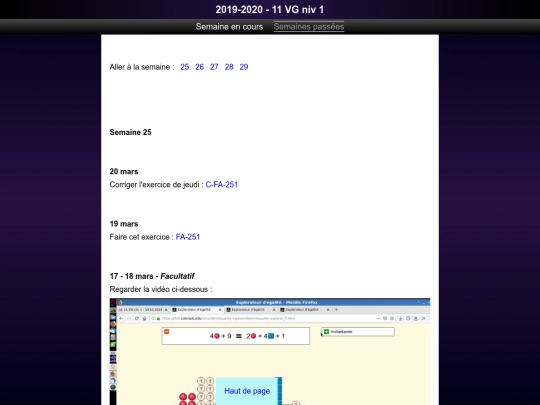Jump to week 28 link
The height and width of the screenshot is (405, 540).
click(x=229, y=67)
